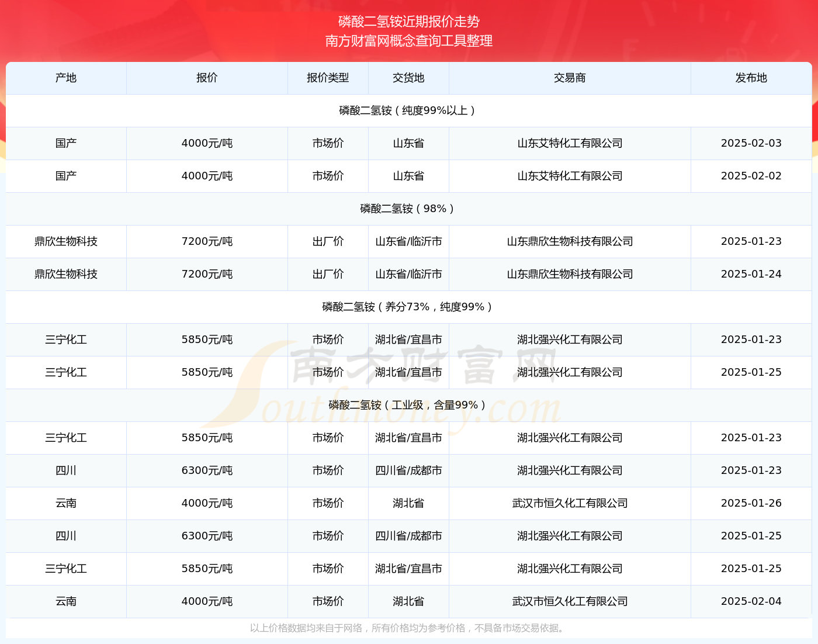Click 市场价 in the 2025-02-02 row
Screen dimensions: 818x644
(x=328, y=176)
